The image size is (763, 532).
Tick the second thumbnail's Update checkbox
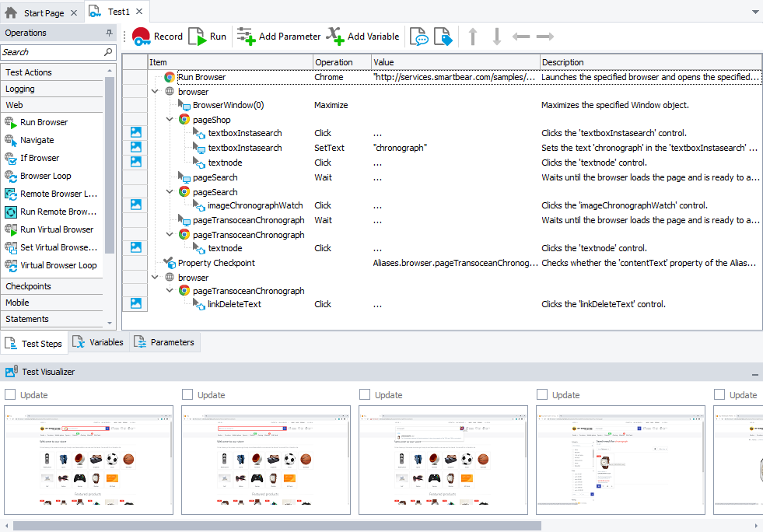click(x=187, y=395)
